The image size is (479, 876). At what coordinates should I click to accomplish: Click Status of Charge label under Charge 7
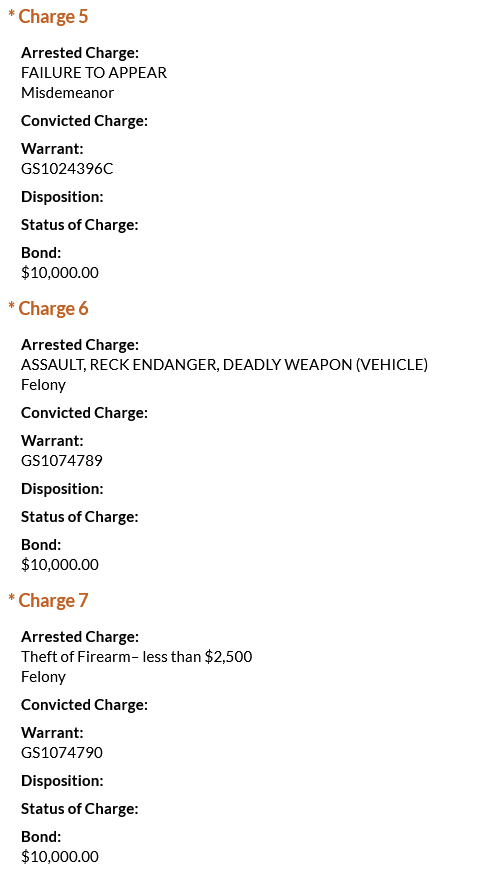(x=79, y=808)
